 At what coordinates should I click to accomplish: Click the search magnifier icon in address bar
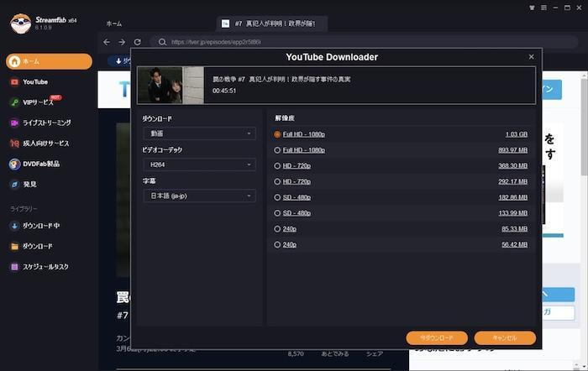point(162,42)
